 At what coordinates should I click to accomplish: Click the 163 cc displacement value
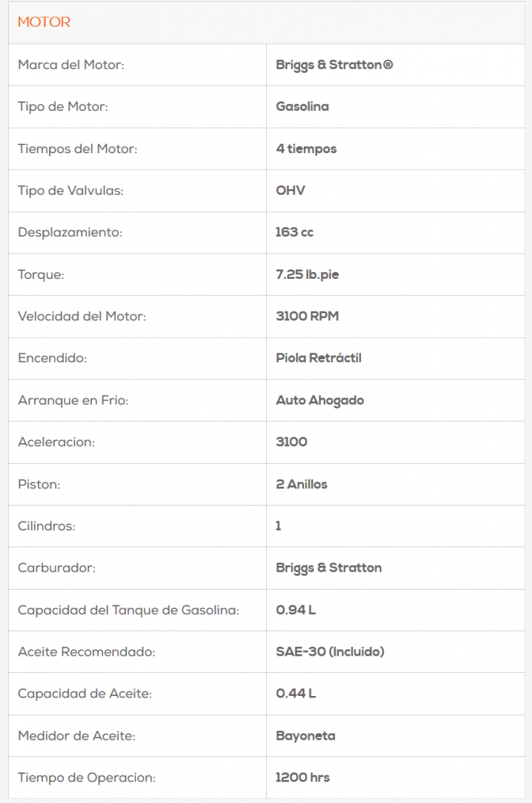click(294, 232)
